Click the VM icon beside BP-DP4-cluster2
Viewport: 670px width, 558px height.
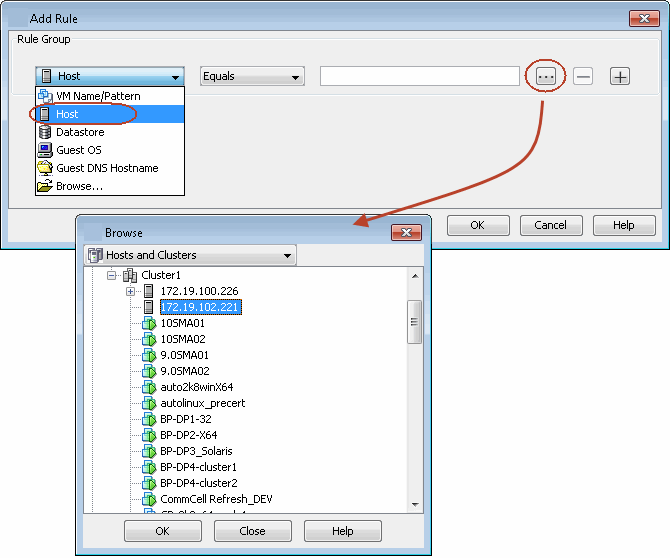(x=149, y=483)
